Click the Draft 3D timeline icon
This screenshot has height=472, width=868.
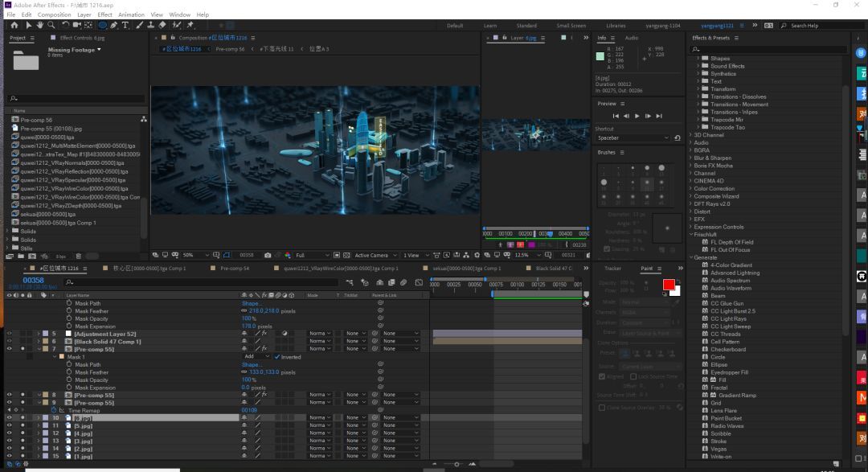[365, 282]
